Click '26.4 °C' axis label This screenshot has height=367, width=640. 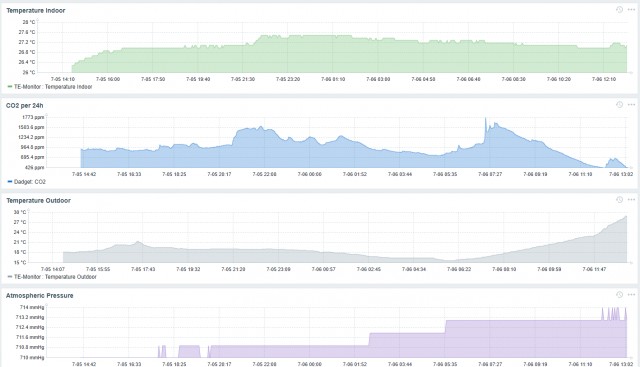pyautogui.click(x=27, y=62)
